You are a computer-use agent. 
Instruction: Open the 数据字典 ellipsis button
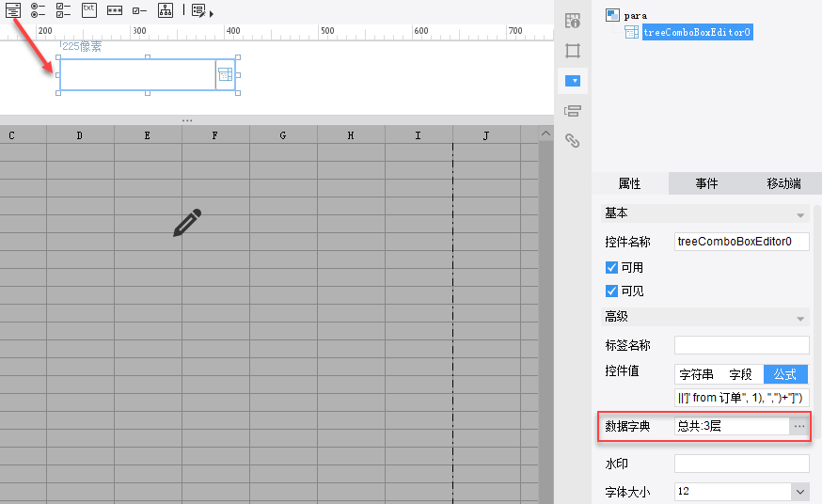(798, 426)
